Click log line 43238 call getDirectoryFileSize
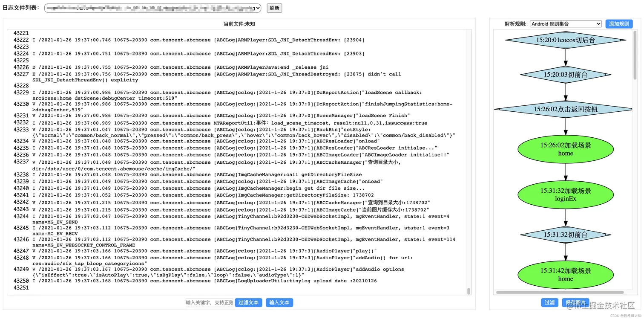Image resolution: width=644 pixels, height=319 pixels. [x=197, y=174]
